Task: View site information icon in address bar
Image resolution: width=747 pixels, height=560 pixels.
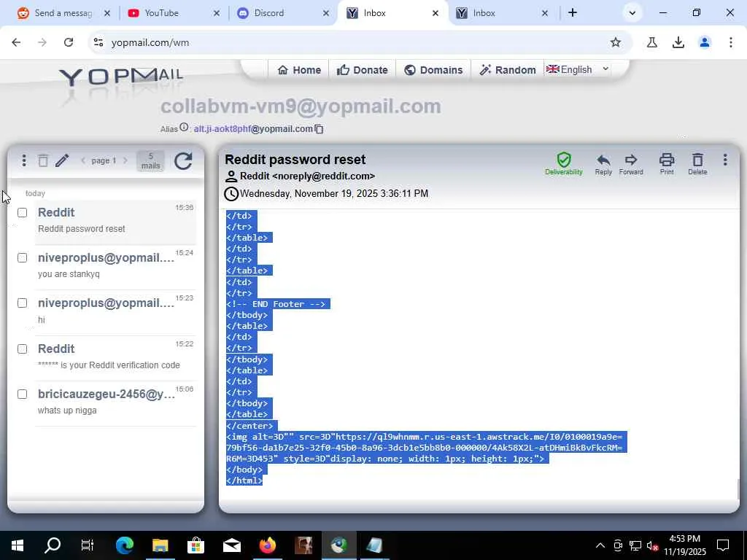Action: point(98,42)
